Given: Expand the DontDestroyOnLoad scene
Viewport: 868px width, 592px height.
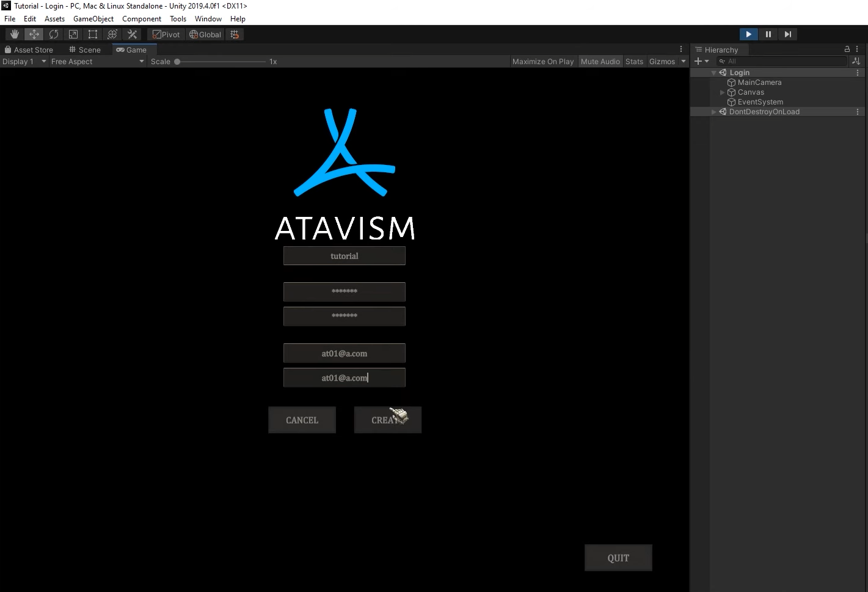Looking at the screenshot, I should [x=713, y=112].
